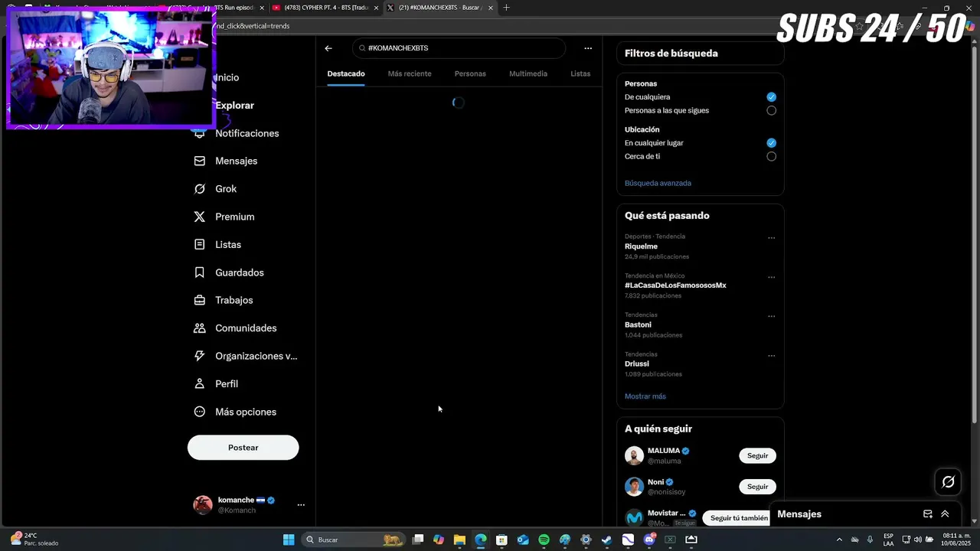Open a new browser tab
Viewport: 980px width, 551px height.
click(x=506, y=8)
